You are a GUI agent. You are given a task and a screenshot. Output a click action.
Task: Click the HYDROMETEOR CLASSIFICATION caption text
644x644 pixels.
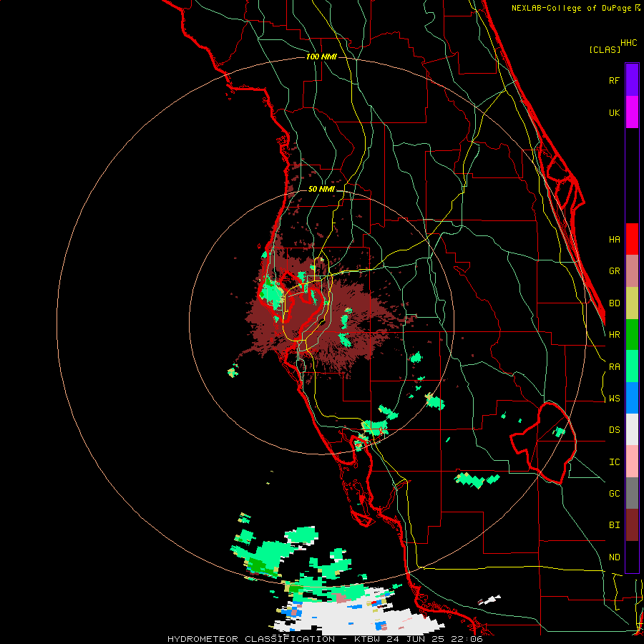(251, 639)
